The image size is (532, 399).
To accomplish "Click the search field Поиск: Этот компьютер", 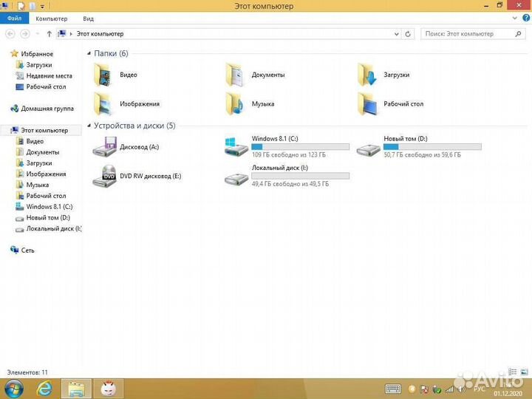I will tap(469, 34).
